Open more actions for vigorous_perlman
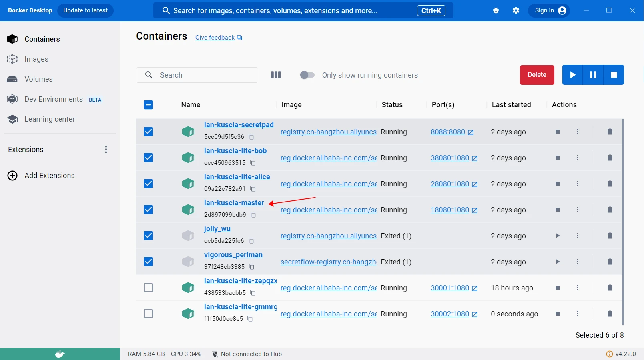Image resolution: width=644 pixels, height=360 pixels. [x=578, y=262]
